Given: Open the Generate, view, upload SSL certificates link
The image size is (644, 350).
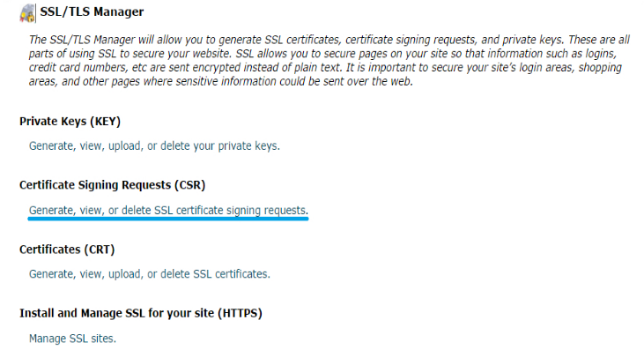Looking at the screenshot, I should [x=150, y=274].
